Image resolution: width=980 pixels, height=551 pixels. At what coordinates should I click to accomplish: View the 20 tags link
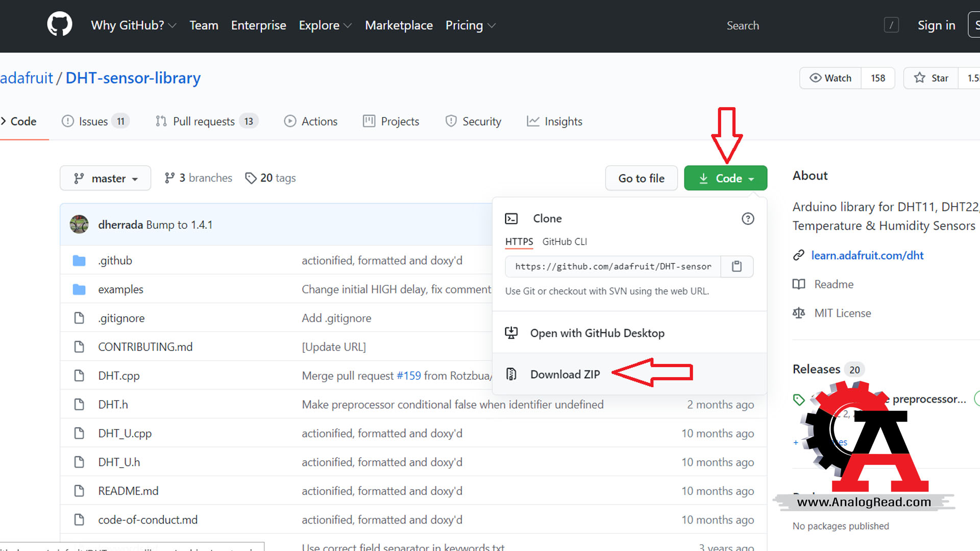point(271,178)
